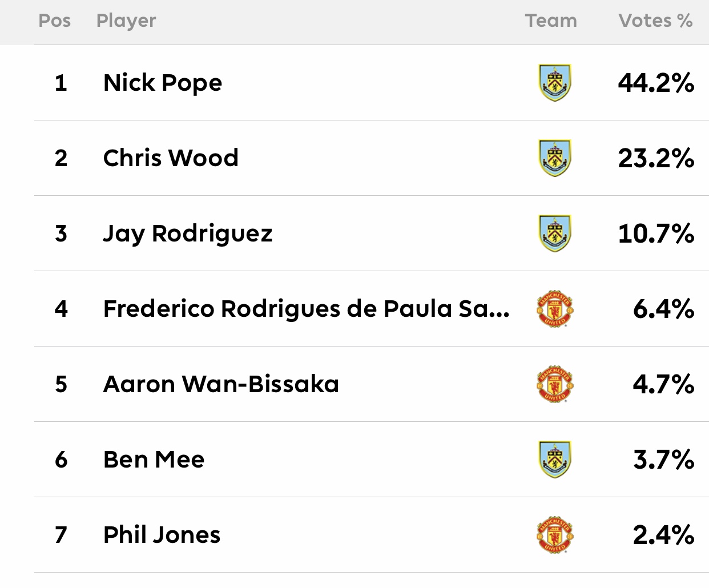Click Burnley crest beside Jay Rodriguez
Image resolution: width=709 pixels, height=588 pixels.
coord(554,233)
